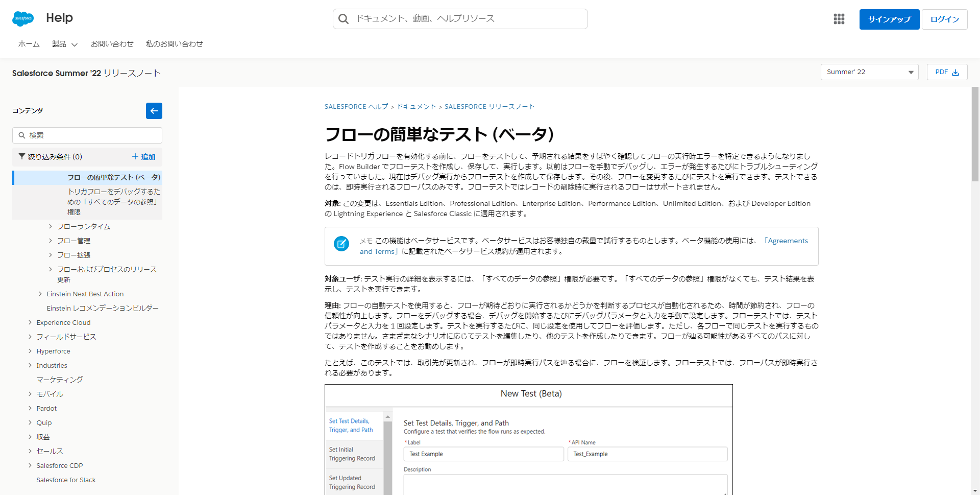Open the お問い合わせ menu item
The image size is (980, 495).
112,44
